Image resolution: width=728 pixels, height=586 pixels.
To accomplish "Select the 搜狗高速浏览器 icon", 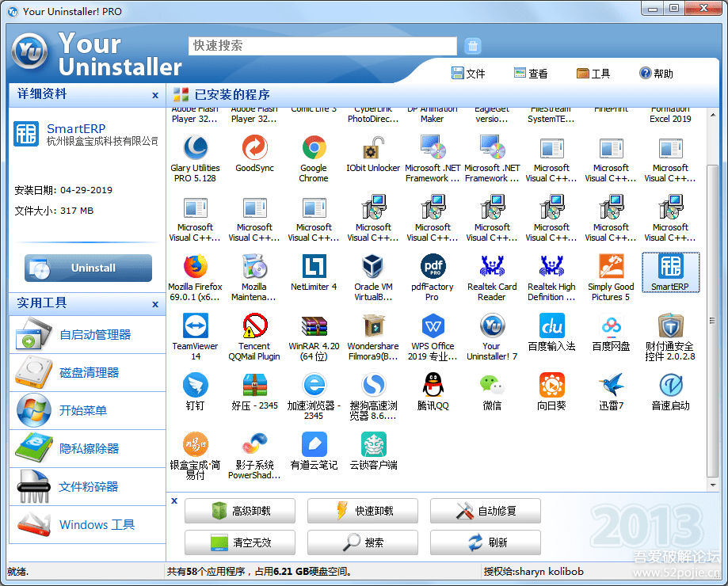I will (x=373, y=385).
